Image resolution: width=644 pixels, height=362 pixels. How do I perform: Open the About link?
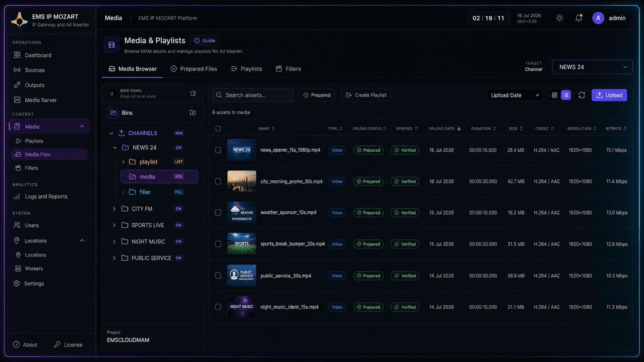coord(25,345)
